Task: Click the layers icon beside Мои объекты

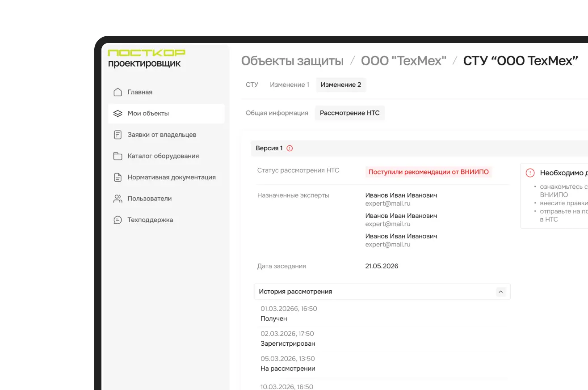Action: (118, 114)
